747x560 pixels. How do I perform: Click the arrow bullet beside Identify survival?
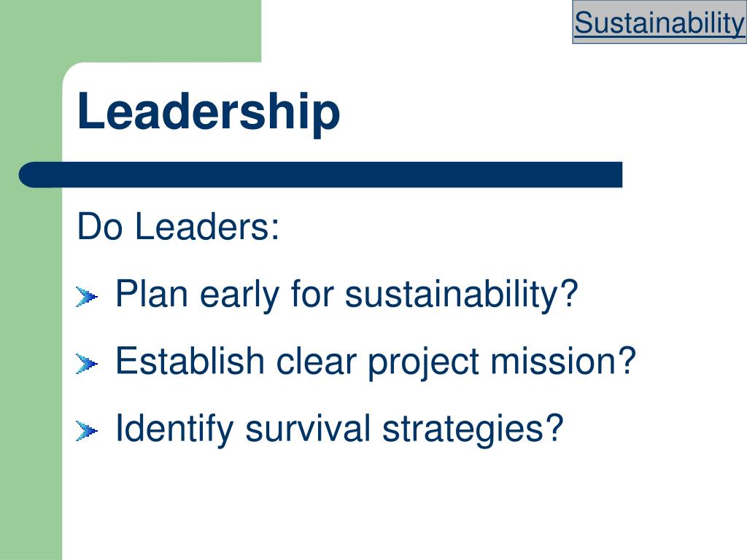87,431
